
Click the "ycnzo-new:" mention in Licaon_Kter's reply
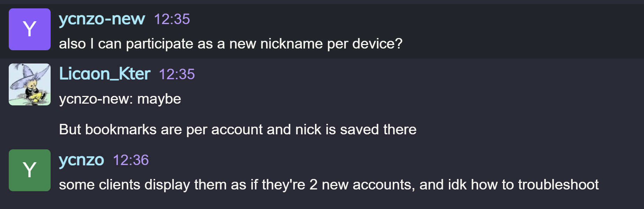[x=96, y=99]
